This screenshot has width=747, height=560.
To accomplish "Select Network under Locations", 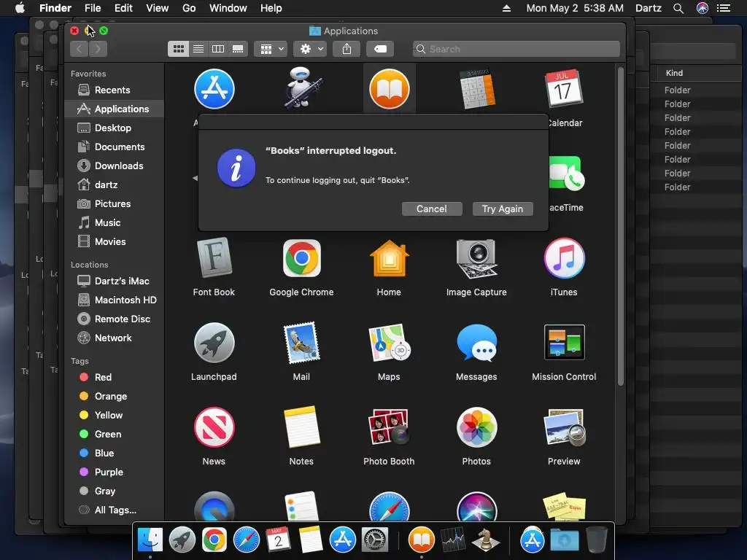I will pyautogui.click(x=115, y=338).
